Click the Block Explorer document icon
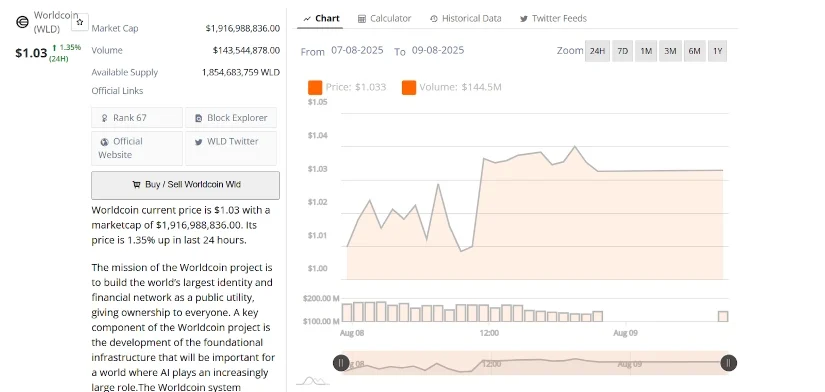Viewport: 825px width, 392px height. pos(198,118)
